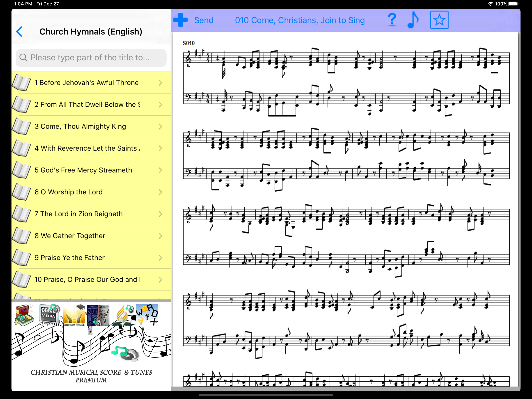The image size is (532, 399).
Task: Click book icon beside We Gather Together
Action: pyautogui.click(x=21, y=236)
